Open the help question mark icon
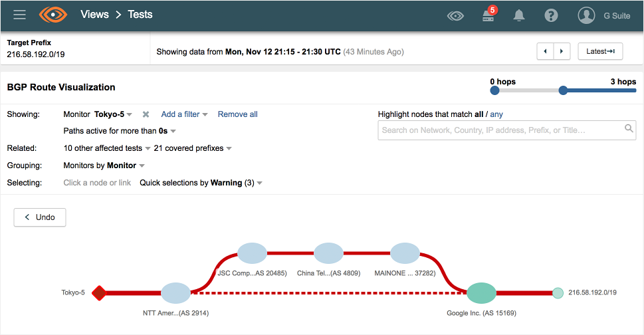 [551, 15]
